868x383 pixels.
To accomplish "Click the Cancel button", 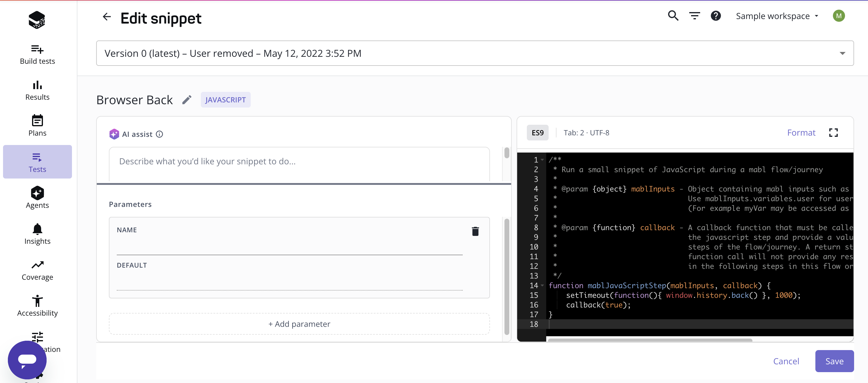I will (786, 361).
